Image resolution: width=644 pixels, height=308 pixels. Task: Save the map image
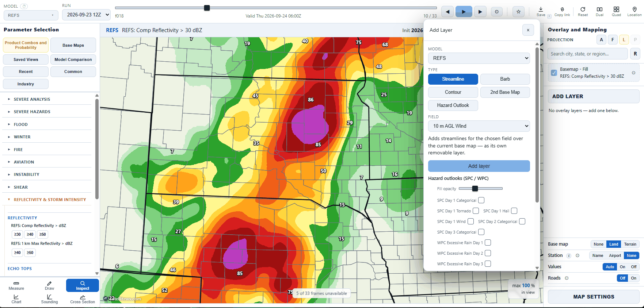point(541,11)
